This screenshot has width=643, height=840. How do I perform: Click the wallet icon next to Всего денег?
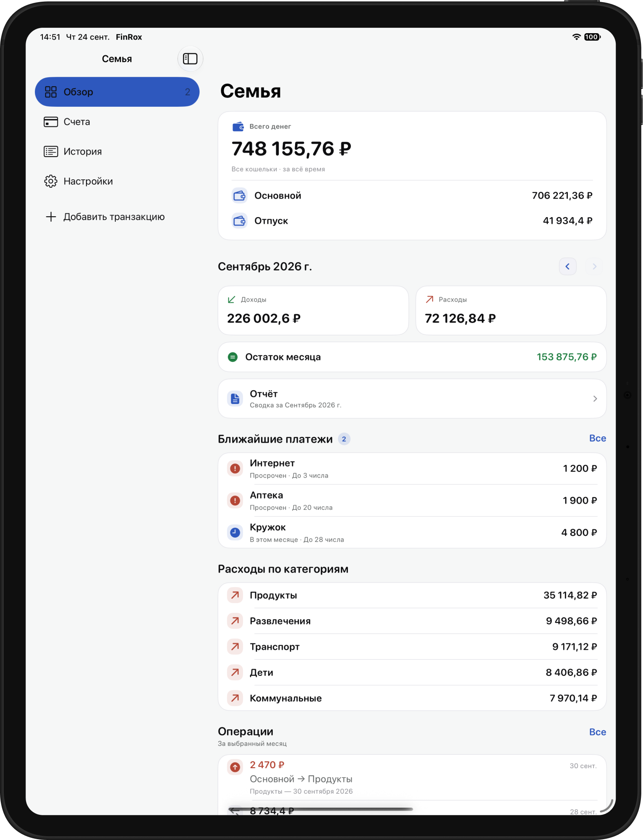click(238, 126)
